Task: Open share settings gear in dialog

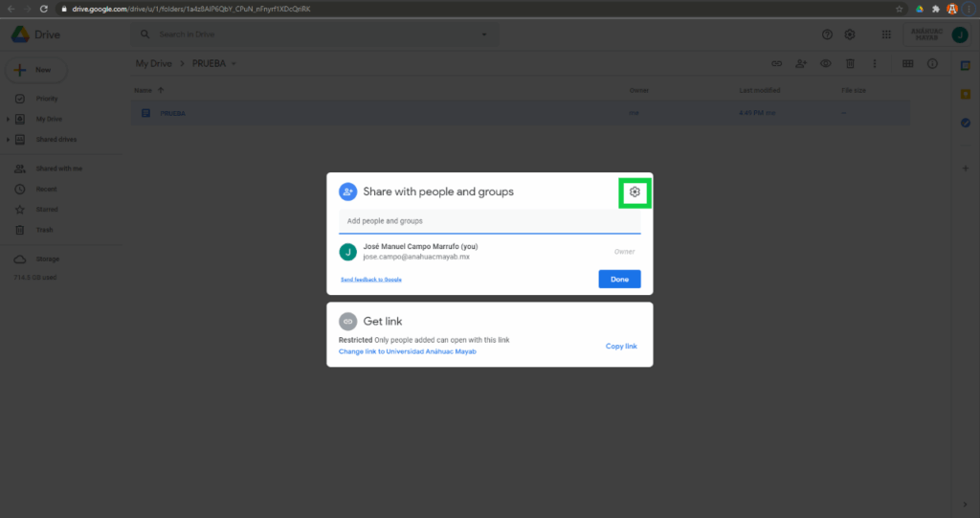Action: pos(635,192)
